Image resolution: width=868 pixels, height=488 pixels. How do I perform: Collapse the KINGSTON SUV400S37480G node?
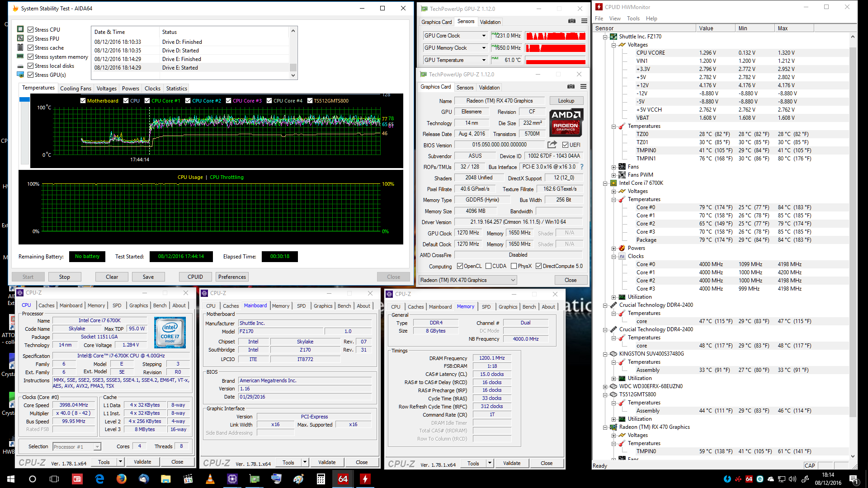pyautogui.click(x=605, y=354)
